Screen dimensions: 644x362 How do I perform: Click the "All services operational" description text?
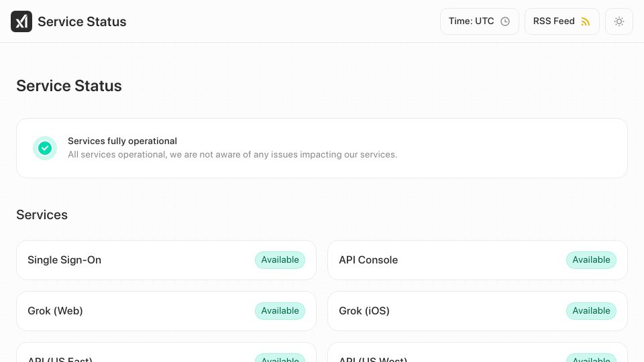tap(233, 155)
